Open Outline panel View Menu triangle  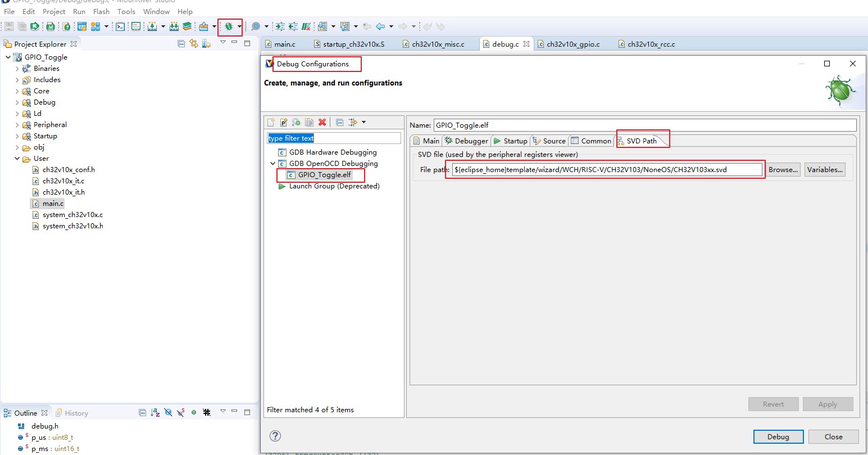tap(223, 412)
